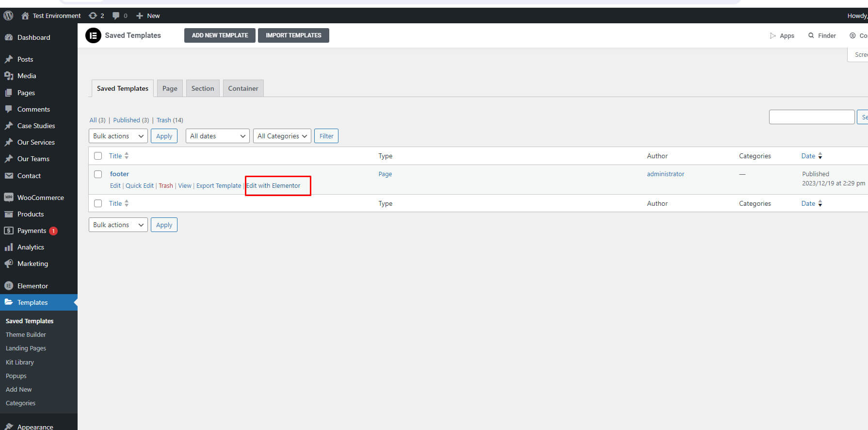
Task: Click Quick Edit link for footer
Action: coord(140,186)
